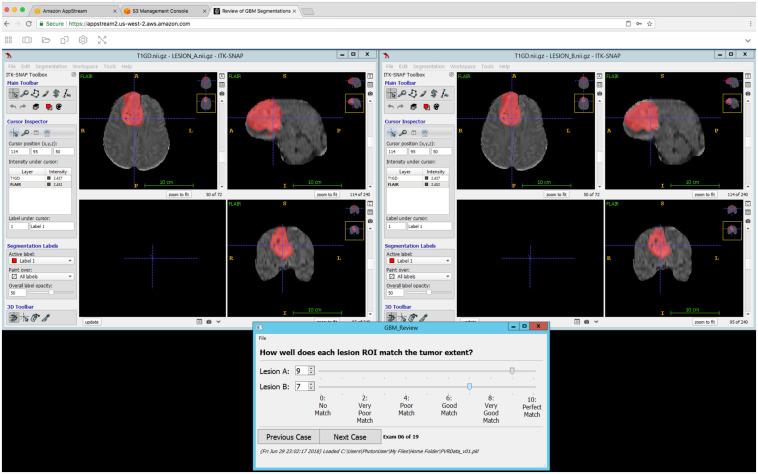Click the Lesion B score spinner arrows
Image resolution: width=758 pixels, height=474 pixels.
312,386
